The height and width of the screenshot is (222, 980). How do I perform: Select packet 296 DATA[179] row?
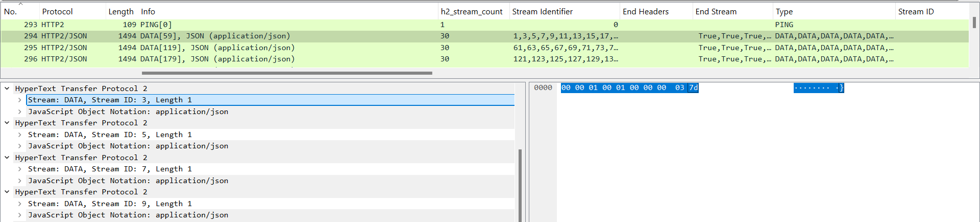pos(204,59)
